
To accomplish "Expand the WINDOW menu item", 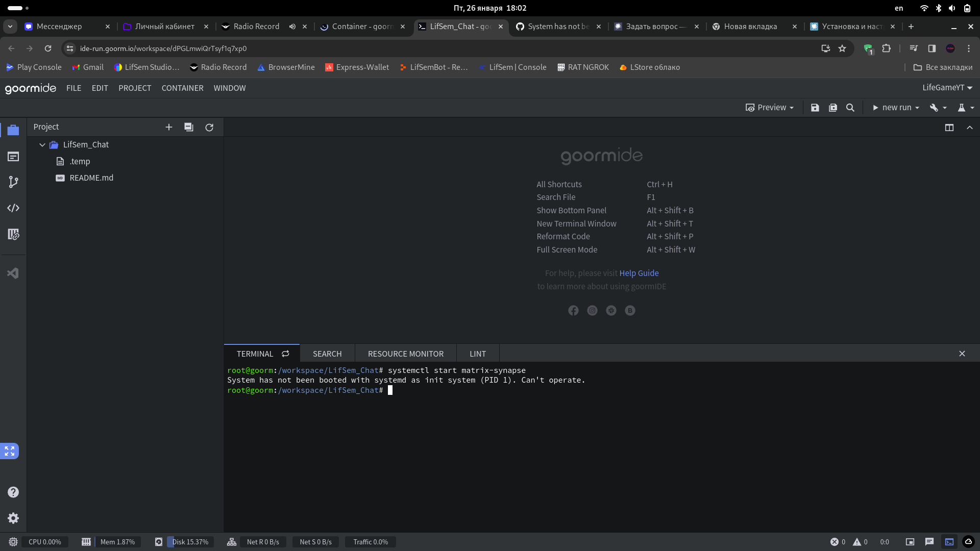I will [230, 87].
